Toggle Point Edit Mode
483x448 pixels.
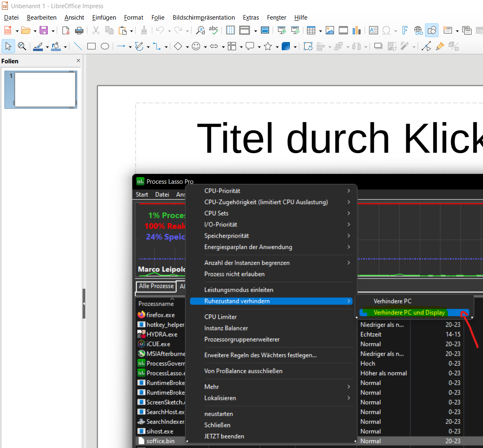(x=426, y=46)
